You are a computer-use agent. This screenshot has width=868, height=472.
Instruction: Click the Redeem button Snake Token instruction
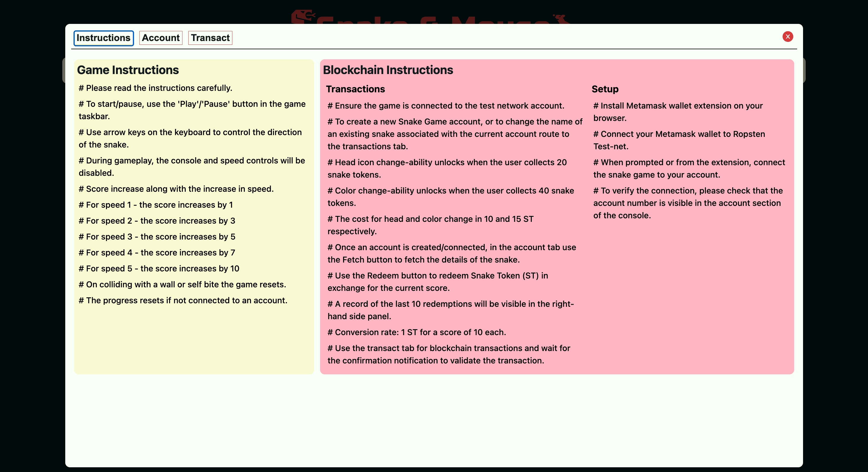click(438, 281)
